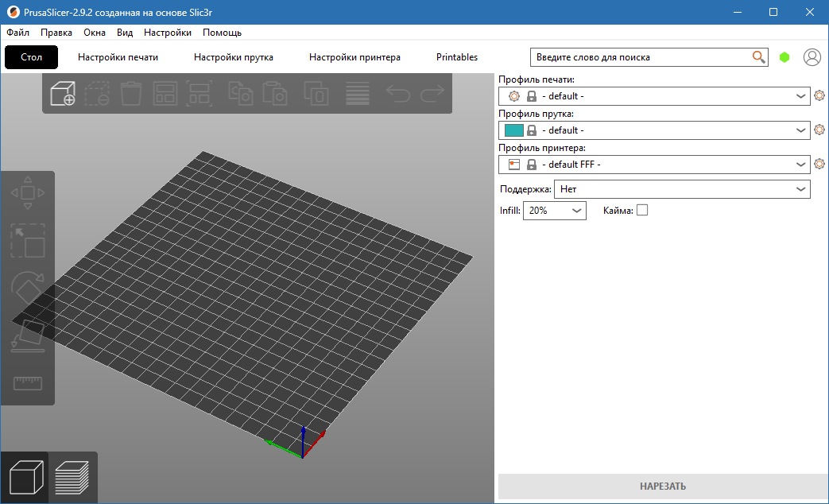This screenshot has width=829, height=504.
Task: Click the Undo arrow icon
Action: click(398, 94)
